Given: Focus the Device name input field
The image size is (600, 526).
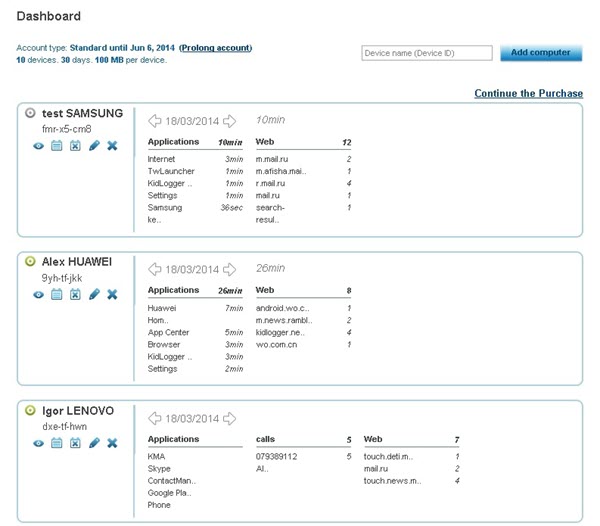Looking at the screenshot, I should (427, 53).
